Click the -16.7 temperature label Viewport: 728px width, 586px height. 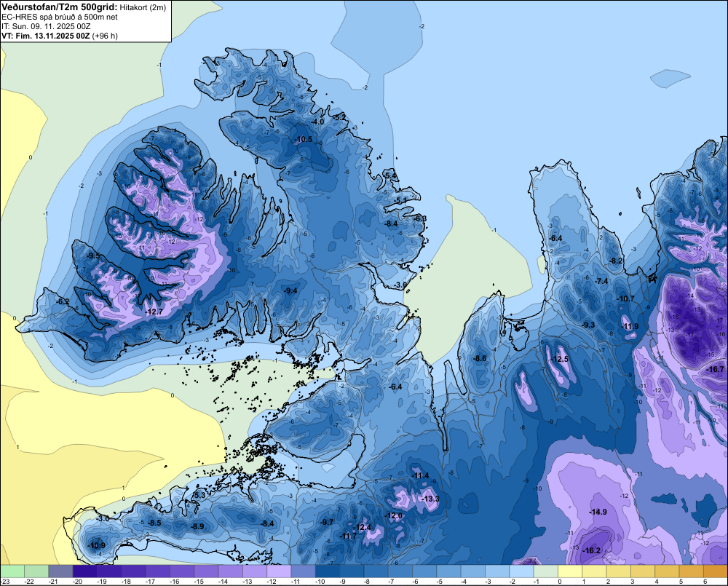coord(715,369)
